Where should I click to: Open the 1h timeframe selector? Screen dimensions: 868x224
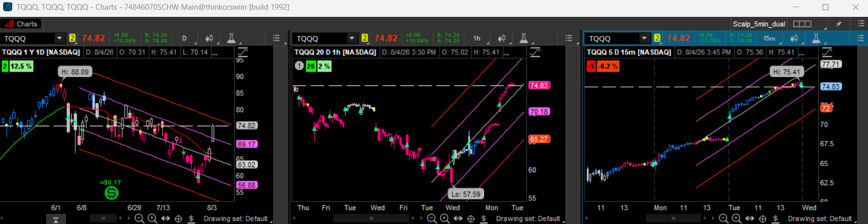point(477,38)
